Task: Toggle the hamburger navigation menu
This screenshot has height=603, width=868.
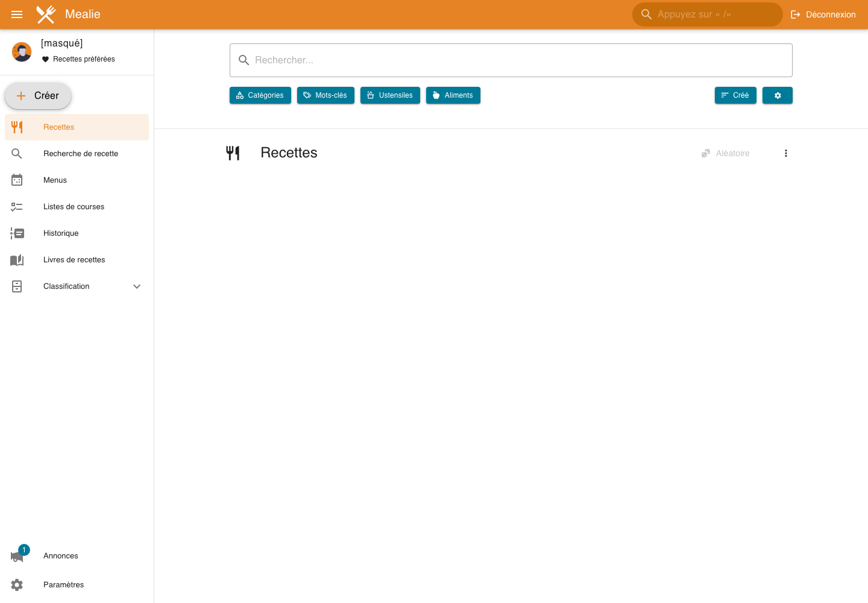Action: (17, 14)
